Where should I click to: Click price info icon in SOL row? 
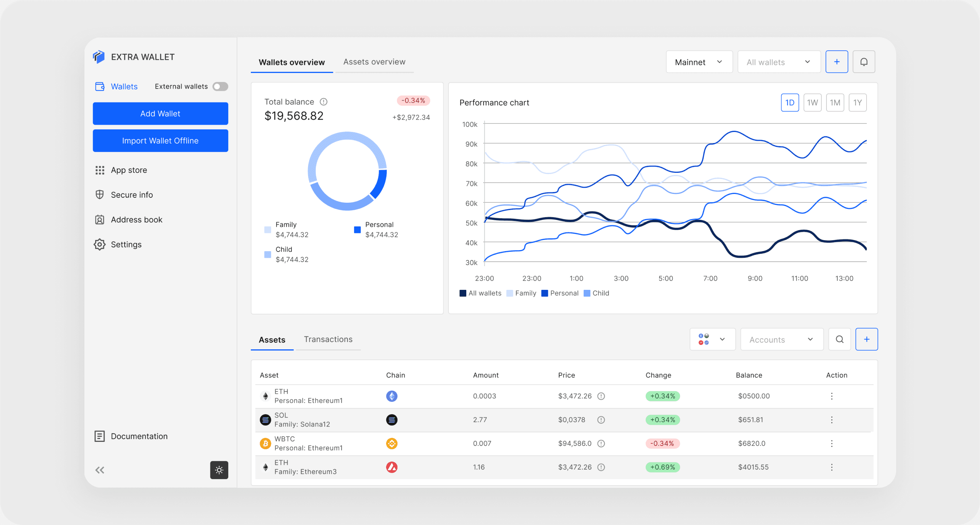click(601, 420)
